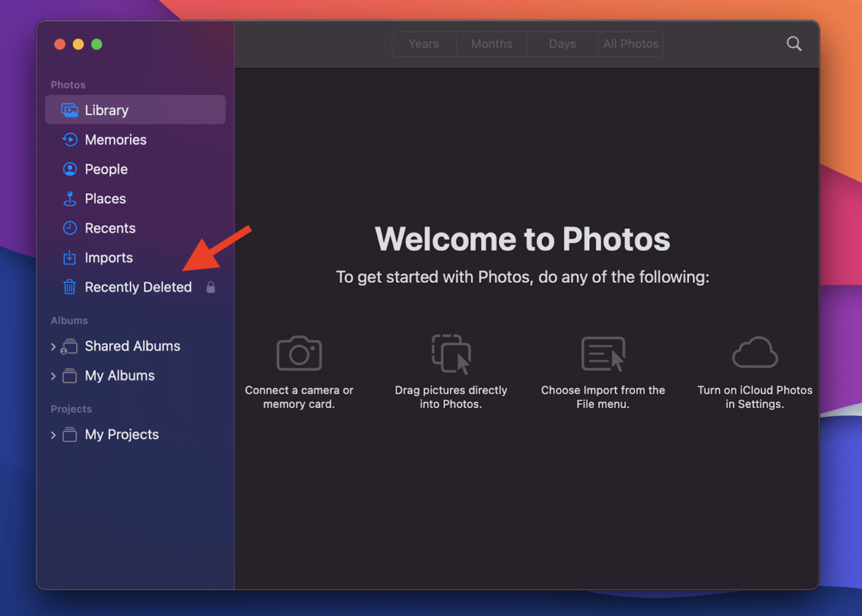Click the Library sidebar icon

click(69, 110)
